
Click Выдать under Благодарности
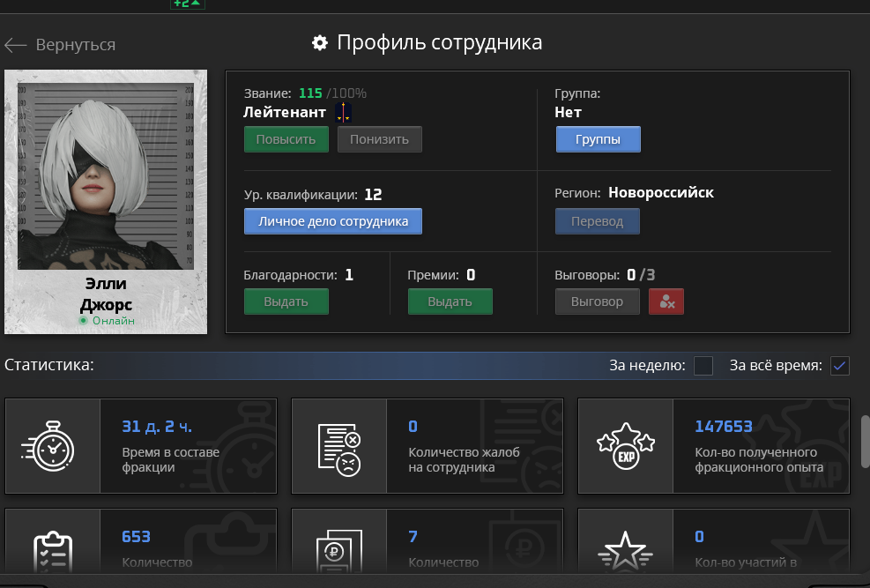point(286,301)
